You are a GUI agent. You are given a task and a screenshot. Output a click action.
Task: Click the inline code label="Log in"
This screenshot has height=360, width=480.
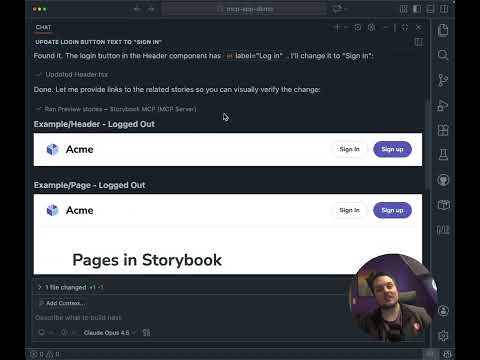pyautogui.click(x=255, y=56)
